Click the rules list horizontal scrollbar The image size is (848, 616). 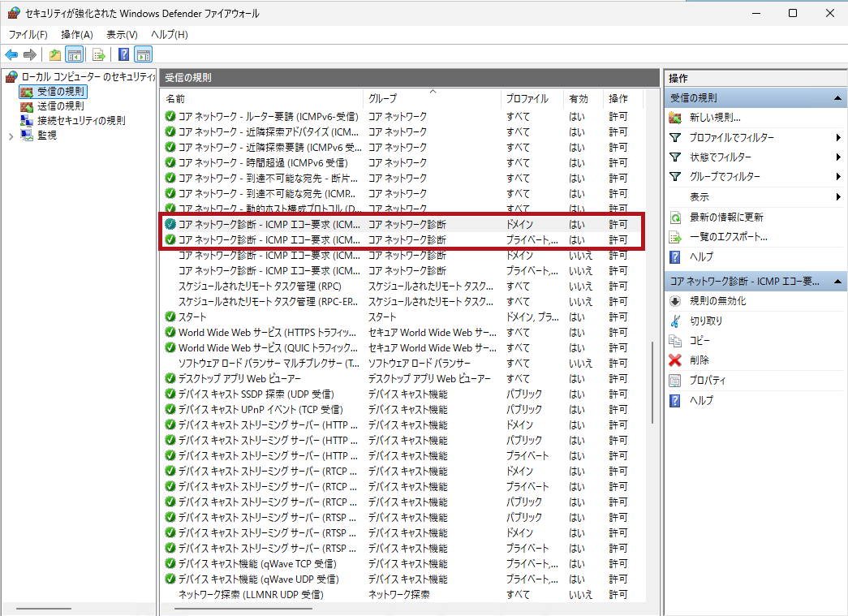tap(243, 610)
